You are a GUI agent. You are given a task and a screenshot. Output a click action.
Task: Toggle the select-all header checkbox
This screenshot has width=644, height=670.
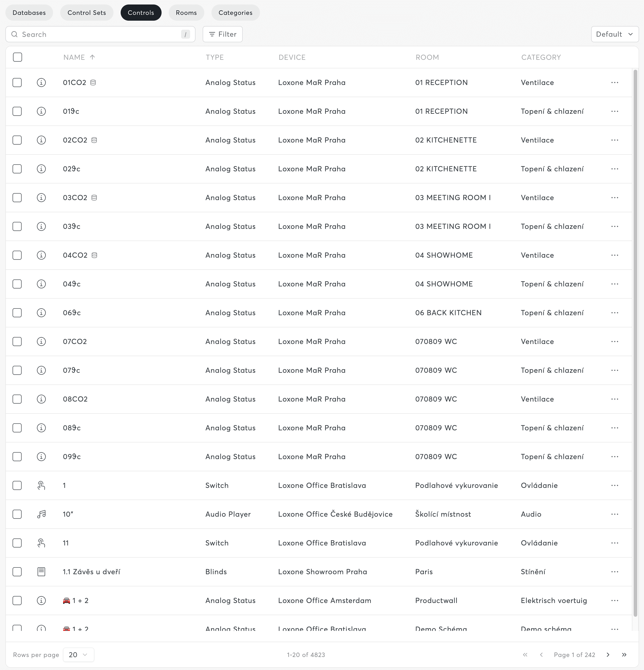point(18,57)
